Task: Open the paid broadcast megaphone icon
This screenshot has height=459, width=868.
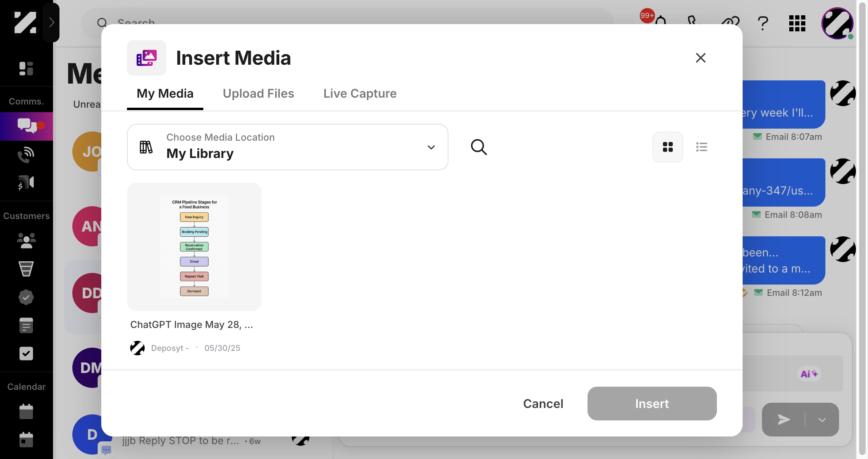Action: click(26, 183)
